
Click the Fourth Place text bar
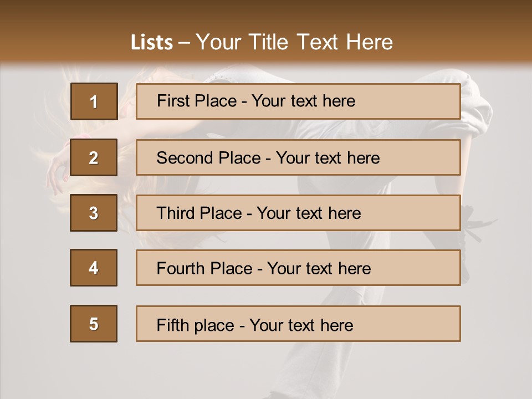(x=298, y=268)
